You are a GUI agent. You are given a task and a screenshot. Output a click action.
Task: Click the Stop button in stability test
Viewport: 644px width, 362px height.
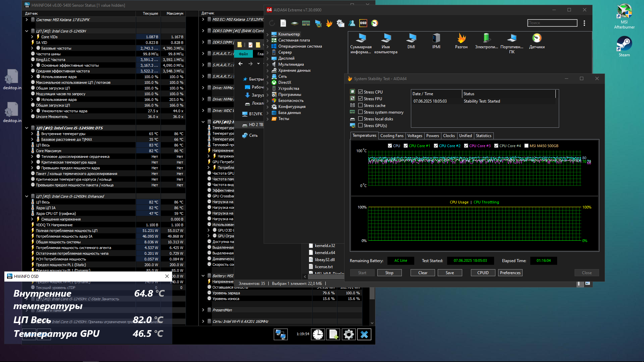(x=389, y=273)
